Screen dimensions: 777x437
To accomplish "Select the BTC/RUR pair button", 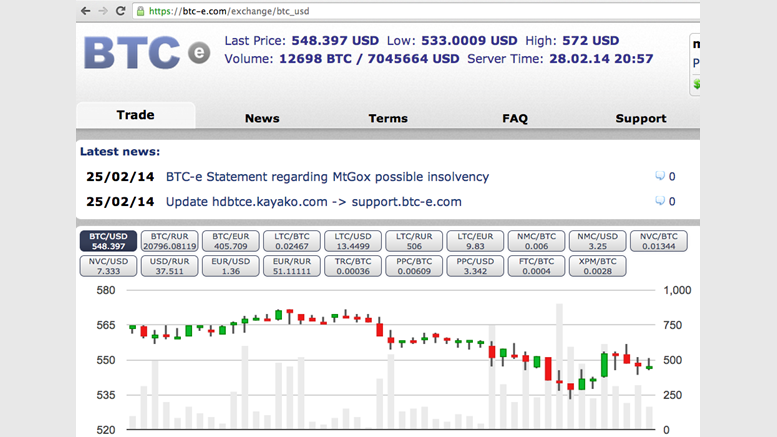I will 169,241.
